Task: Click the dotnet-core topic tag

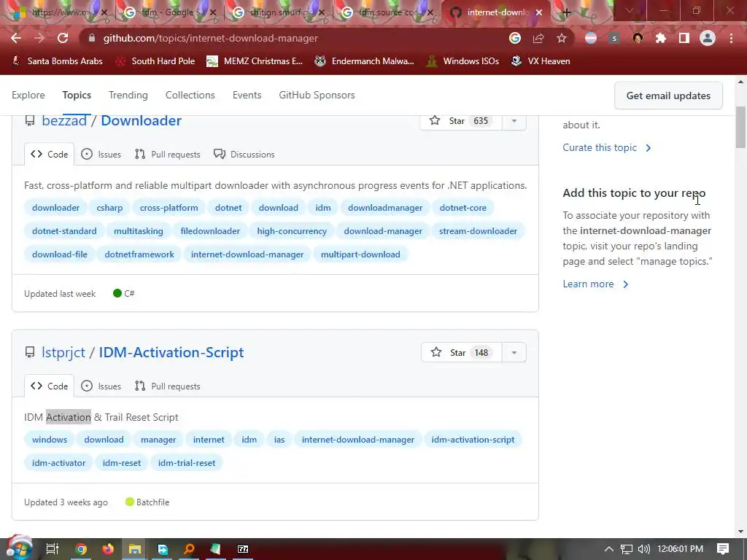Action: 463,208
